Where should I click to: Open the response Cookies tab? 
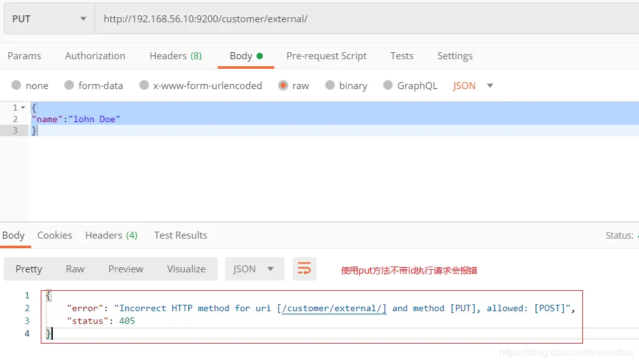55,235
